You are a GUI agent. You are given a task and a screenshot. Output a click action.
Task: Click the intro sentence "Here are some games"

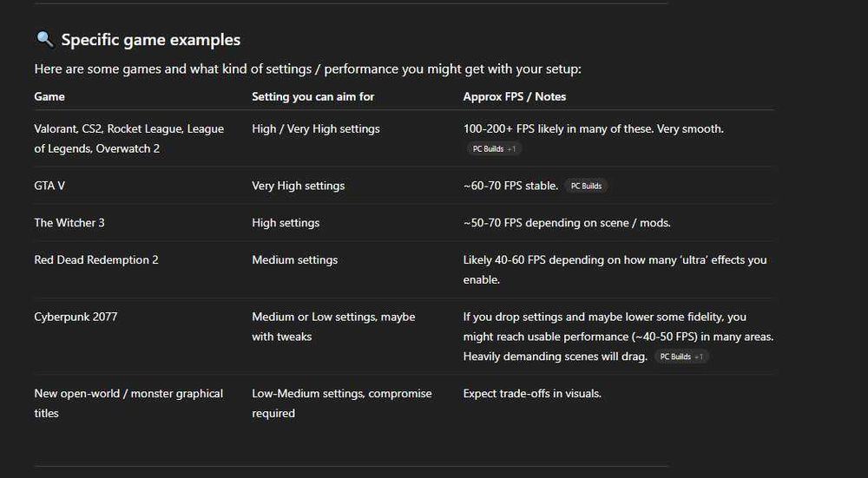(x=307, y=69)
